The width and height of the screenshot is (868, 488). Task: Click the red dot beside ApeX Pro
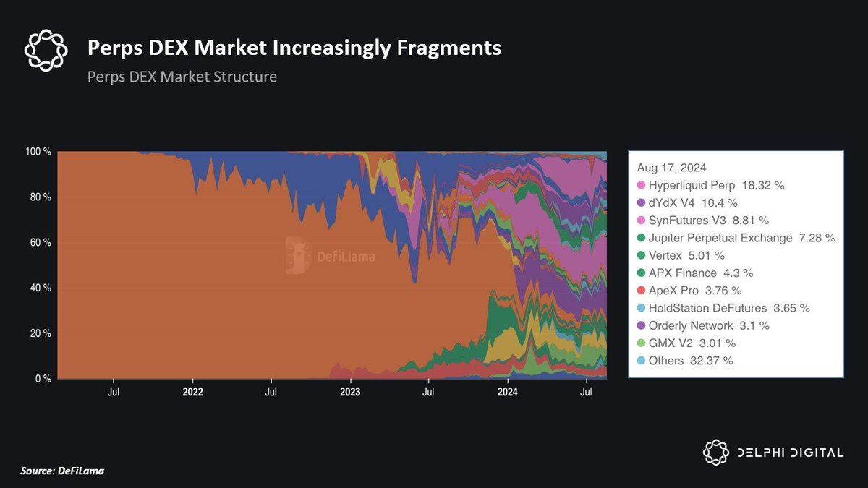pos(642,291)
